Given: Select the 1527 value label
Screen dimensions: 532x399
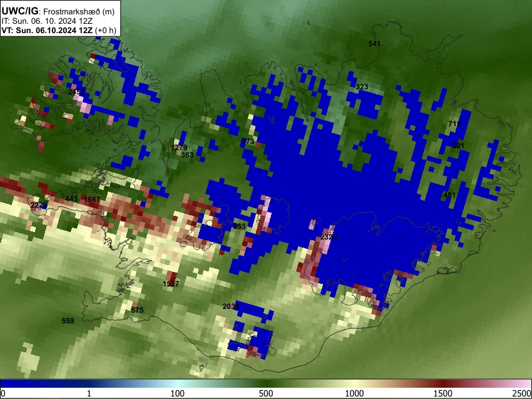Looking at the screenshot, I should click(x=171, y=284).
